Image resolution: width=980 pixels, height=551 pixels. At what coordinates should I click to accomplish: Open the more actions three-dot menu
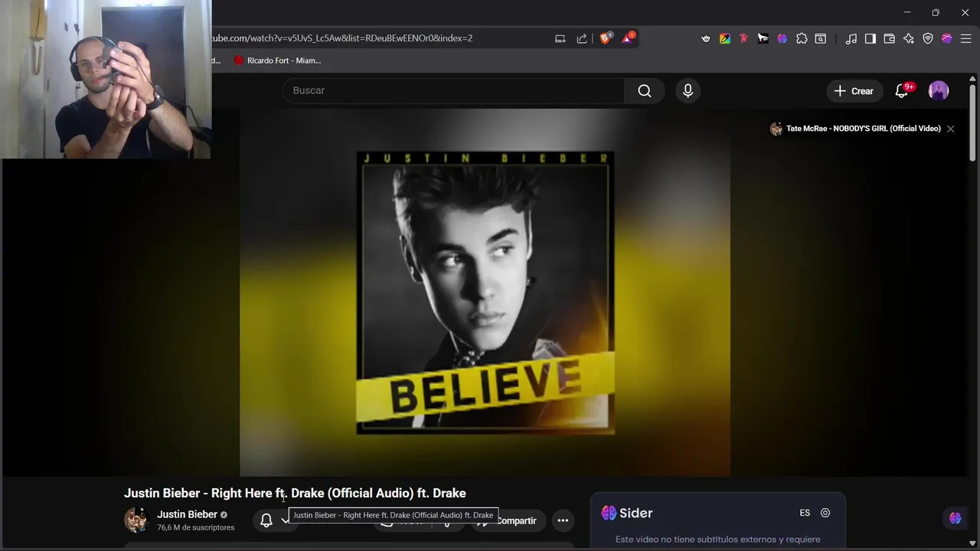(x=563, y=520)
